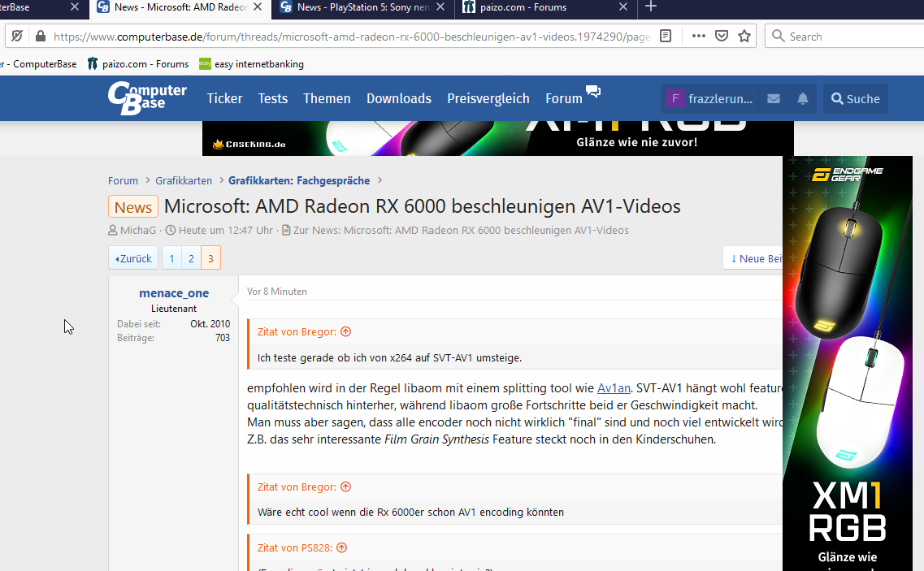Click the Suche search button
Viewport: 924px width, 571px height.
(x=855, y=98)
